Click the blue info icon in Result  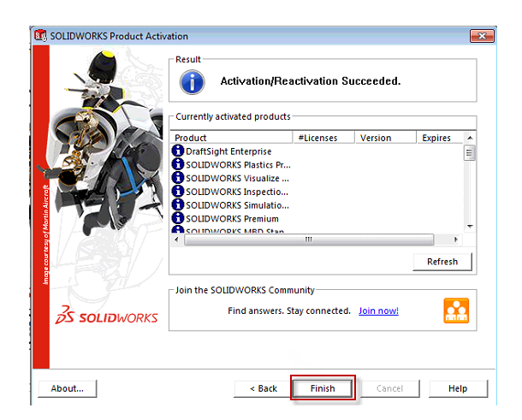(x=192, y=82)
